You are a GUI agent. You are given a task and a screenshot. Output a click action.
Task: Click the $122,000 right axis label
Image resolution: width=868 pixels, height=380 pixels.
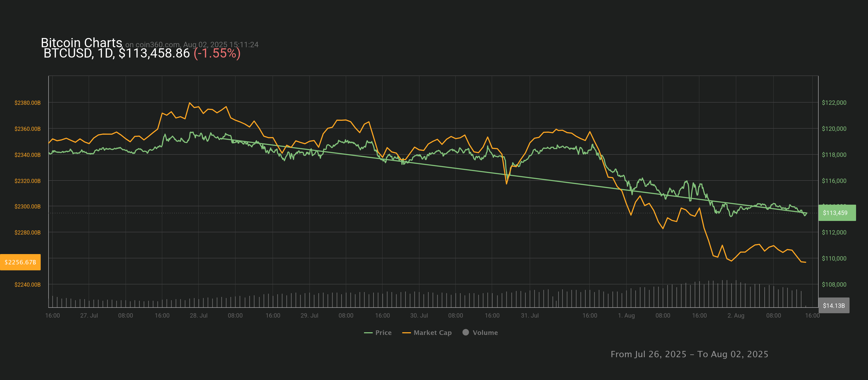[834, 103]
